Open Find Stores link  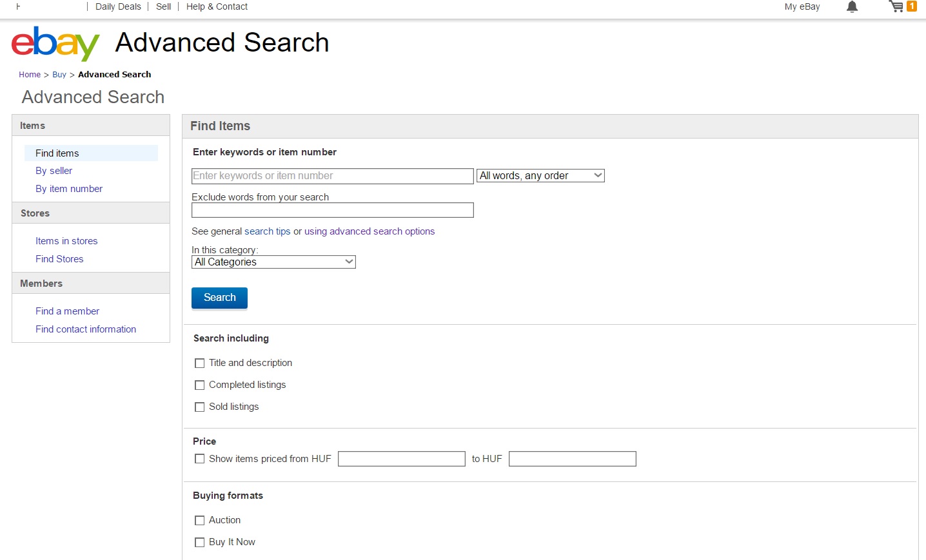[59, 259]
